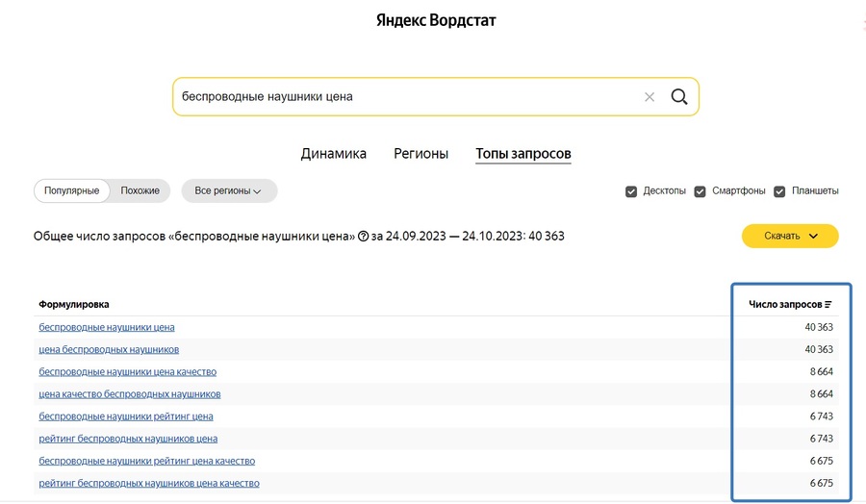Image resolution: width=866 pixels, height=504 pixels.
Task: Open the link беспроводные наушники рейтинг цена
Action: [x=126, y=416]
